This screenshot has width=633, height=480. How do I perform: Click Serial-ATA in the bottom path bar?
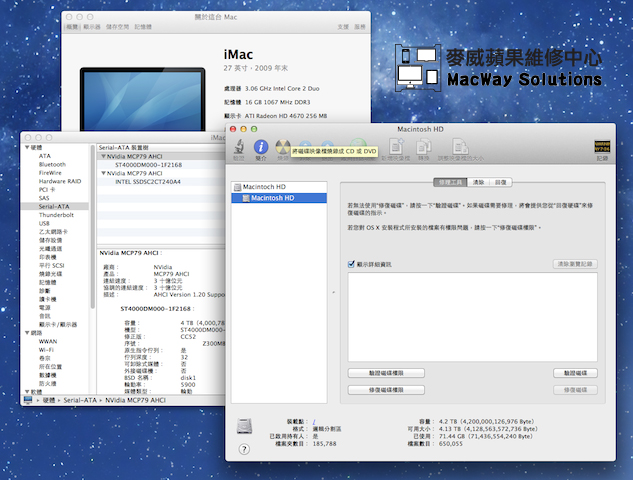[x=80, y=400]
